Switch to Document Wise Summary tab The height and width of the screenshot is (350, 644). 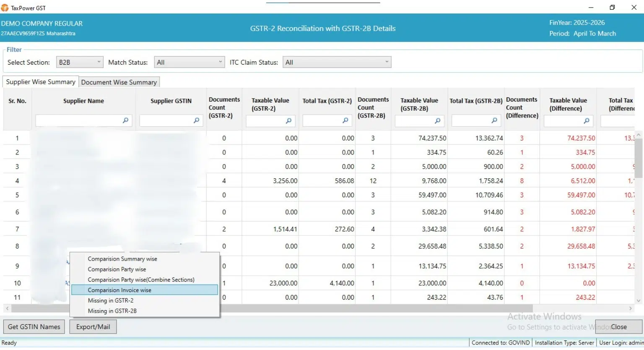coord(119,82)
